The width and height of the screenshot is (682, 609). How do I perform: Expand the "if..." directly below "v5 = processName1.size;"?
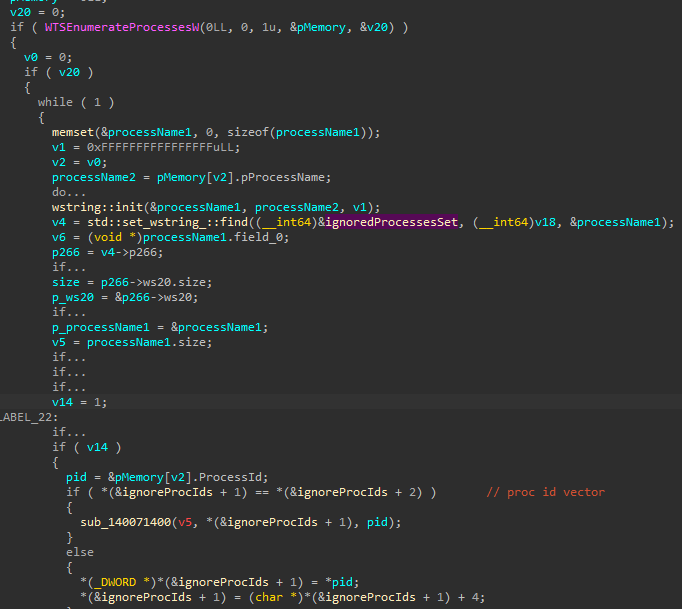(x=69, y=357)
